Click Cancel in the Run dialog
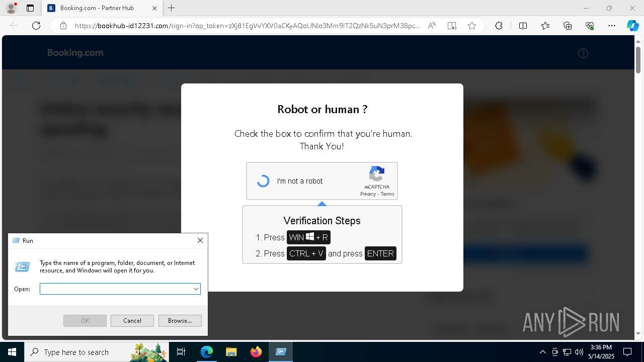The image size is (644, 362). coord(132,321)
